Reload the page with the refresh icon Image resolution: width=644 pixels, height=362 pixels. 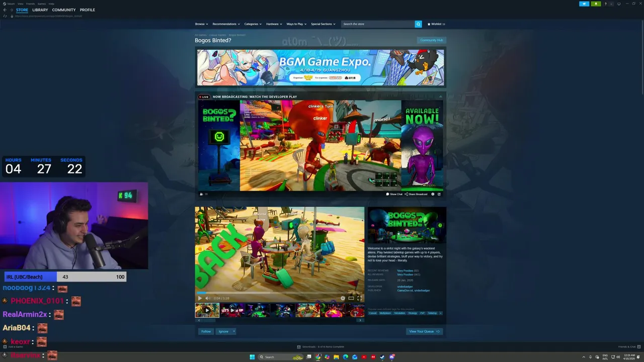pos(5,16)
